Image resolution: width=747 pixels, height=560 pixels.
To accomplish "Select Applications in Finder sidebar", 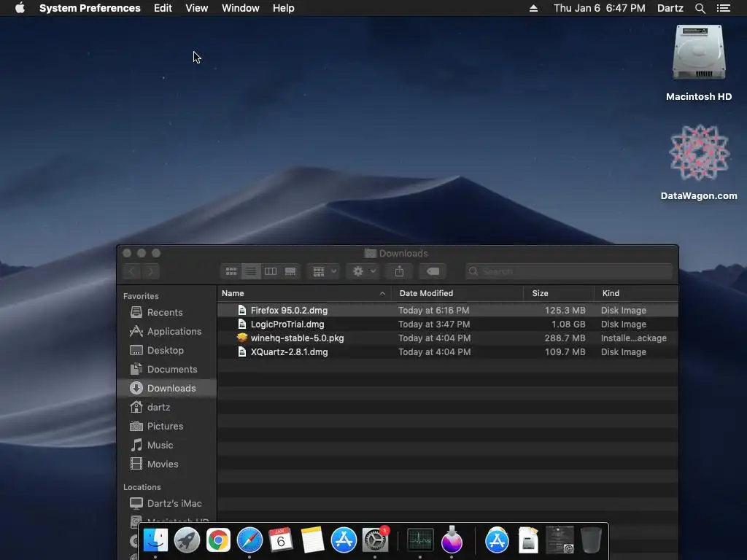I will point(166,332).
